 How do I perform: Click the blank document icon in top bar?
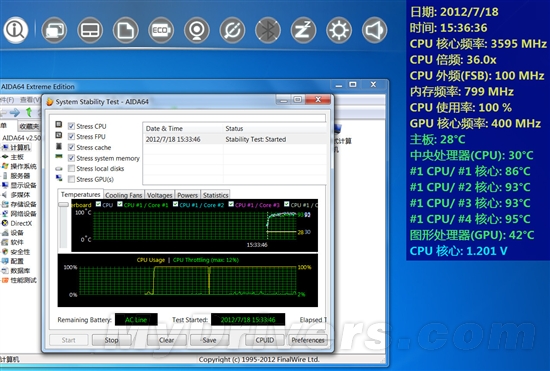point(126,30)
